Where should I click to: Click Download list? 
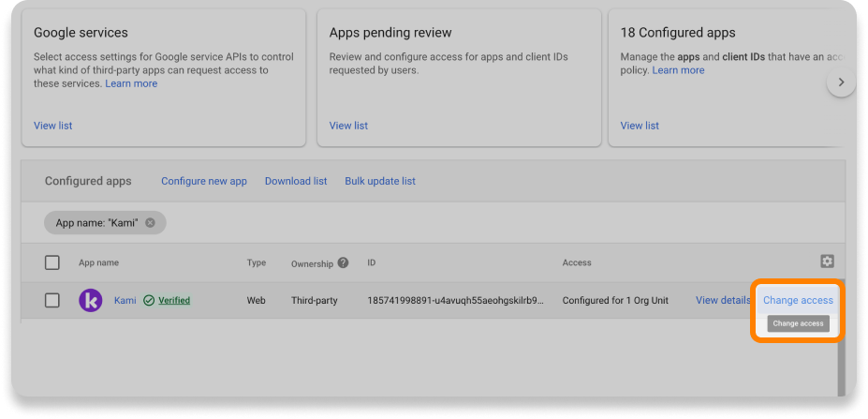[296, 181]
